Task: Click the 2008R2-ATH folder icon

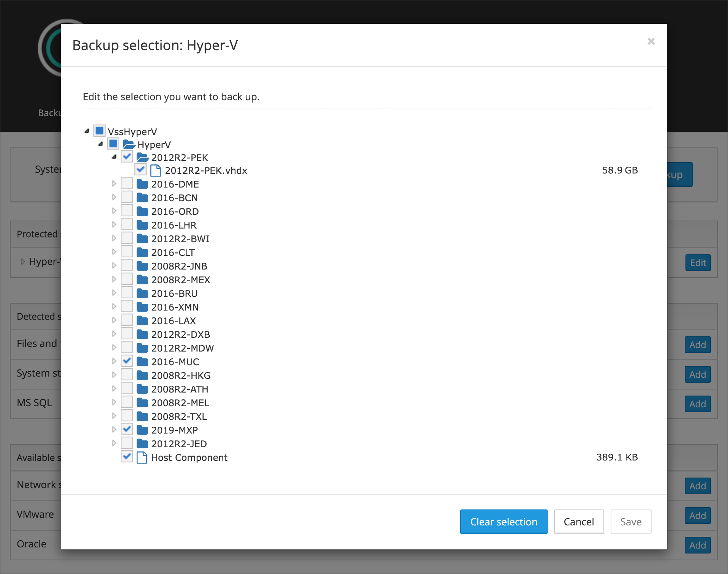Action: [x=142, y=389]
